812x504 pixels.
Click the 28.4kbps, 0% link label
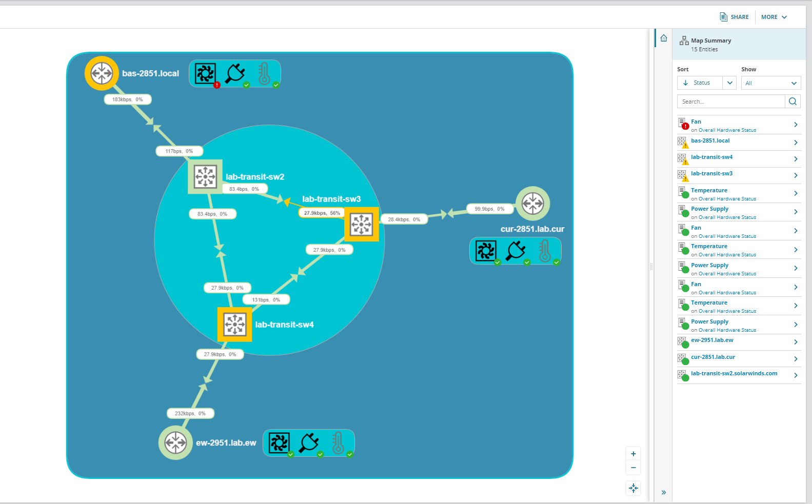[x=404, y=219]
